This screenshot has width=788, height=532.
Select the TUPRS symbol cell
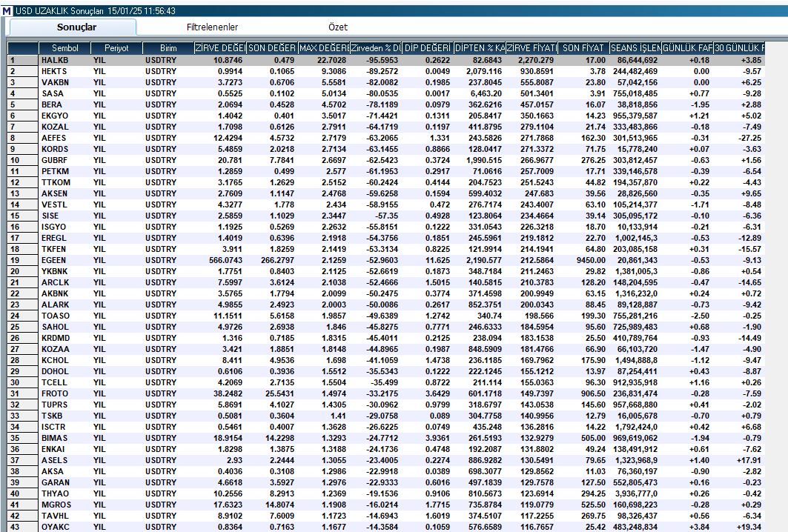pyautogui.click(x=64, y=405)
